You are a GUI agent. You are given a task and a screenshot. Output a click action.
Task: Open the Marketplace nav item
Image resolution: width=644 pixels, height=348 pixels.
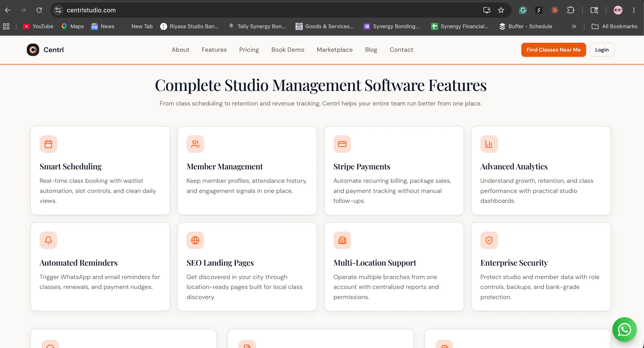pyautogui.click(x=335, y=50)
